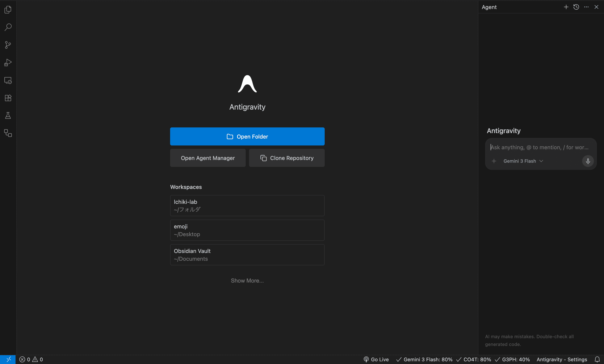Viewport: 604px width, 364px height.
Task: Click Show More... under workspaces
Action: [x=247, y=281]
